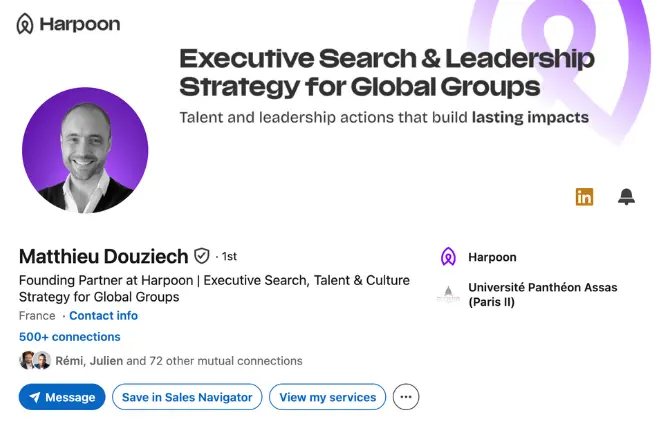Viewport: 655px width, 426px height.
Task: Click the France location text
Action: 37,316
